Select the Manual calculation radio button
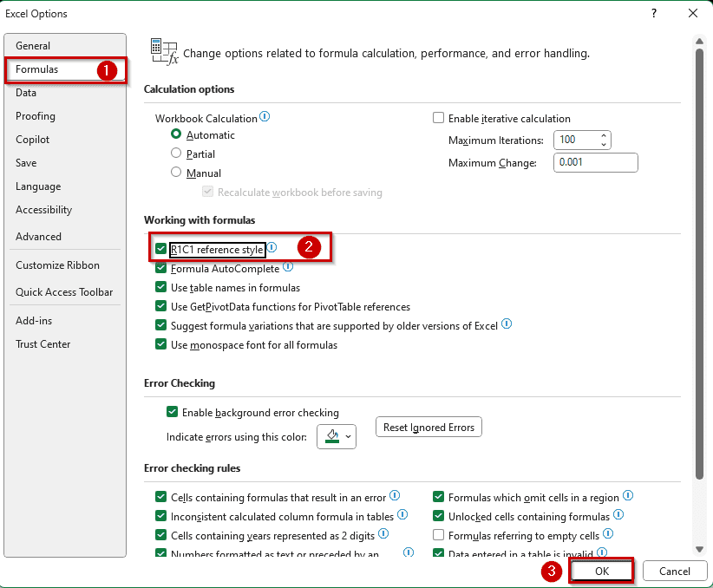 point(177,173)
